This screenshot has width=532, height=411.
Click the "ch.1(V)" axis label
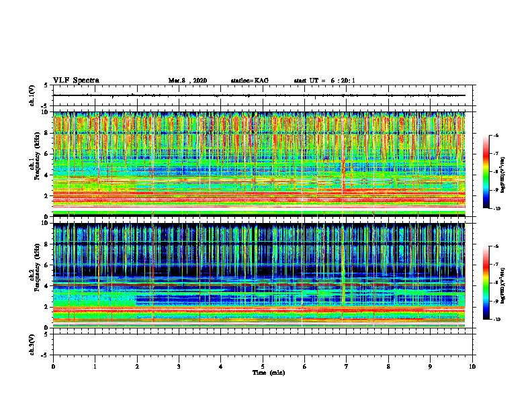point(32,95)
